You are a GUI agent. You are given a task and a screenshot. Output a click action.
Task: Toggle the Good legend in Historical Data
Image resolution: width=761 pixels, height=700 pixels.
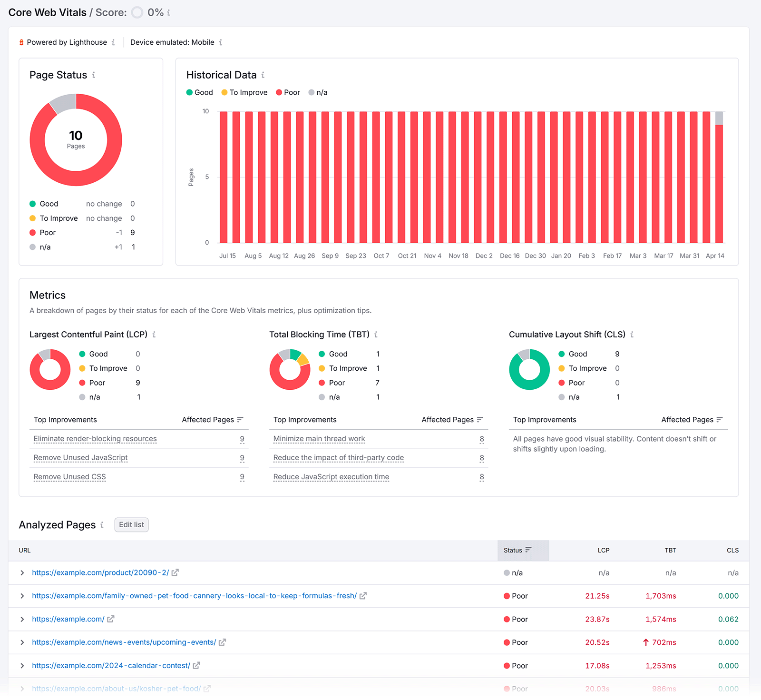[x=199, y=92]
